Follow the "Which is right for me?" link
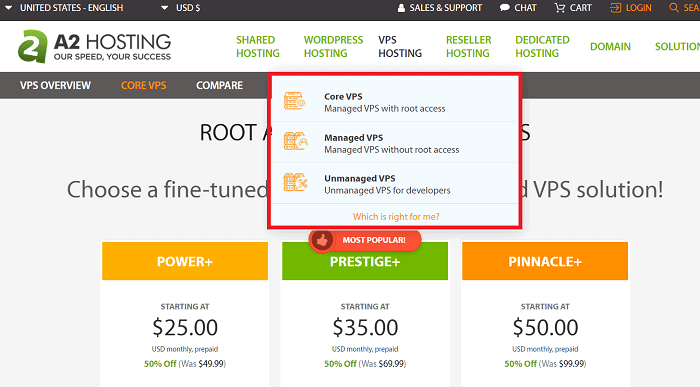Image resolution: width=700 pixels, height=387 pixels. click(x=396, y=216)
